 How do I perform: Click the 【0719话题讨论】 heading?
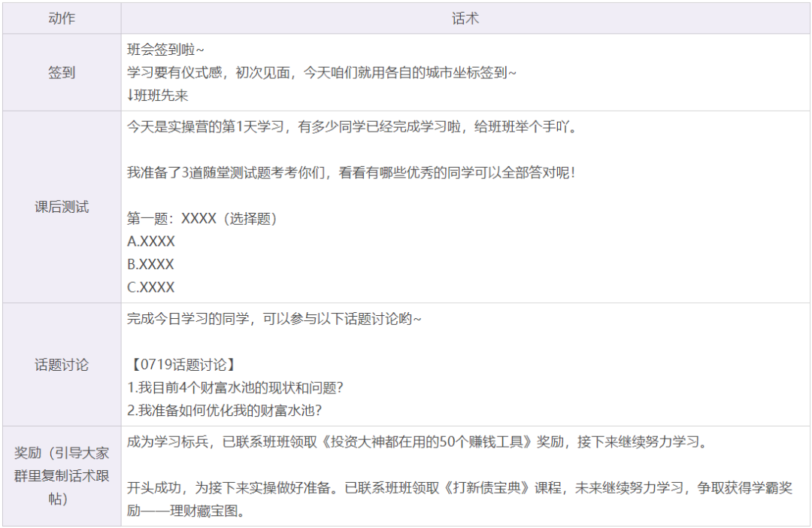(182, 365)
